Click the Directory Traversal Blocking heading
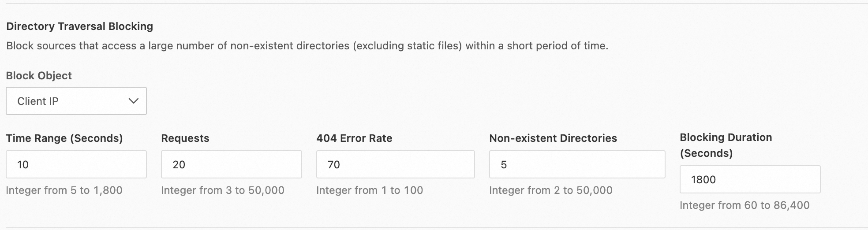The height and width of the screenshot is (230, 868). click(80, 26)
